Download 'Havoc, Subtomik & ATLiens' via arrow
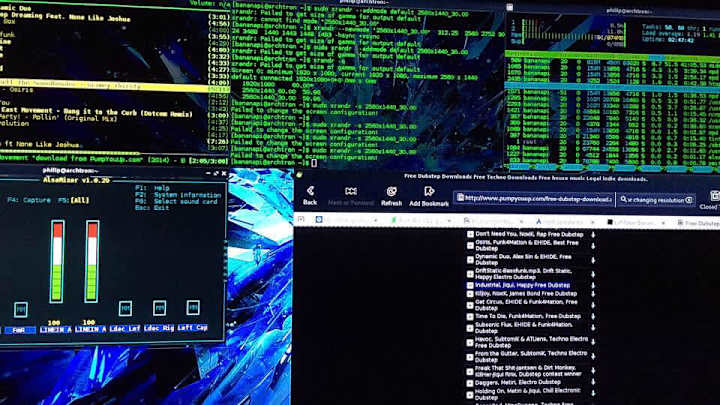The height and width of the screenshot is (405, 720). click(593, 342)
